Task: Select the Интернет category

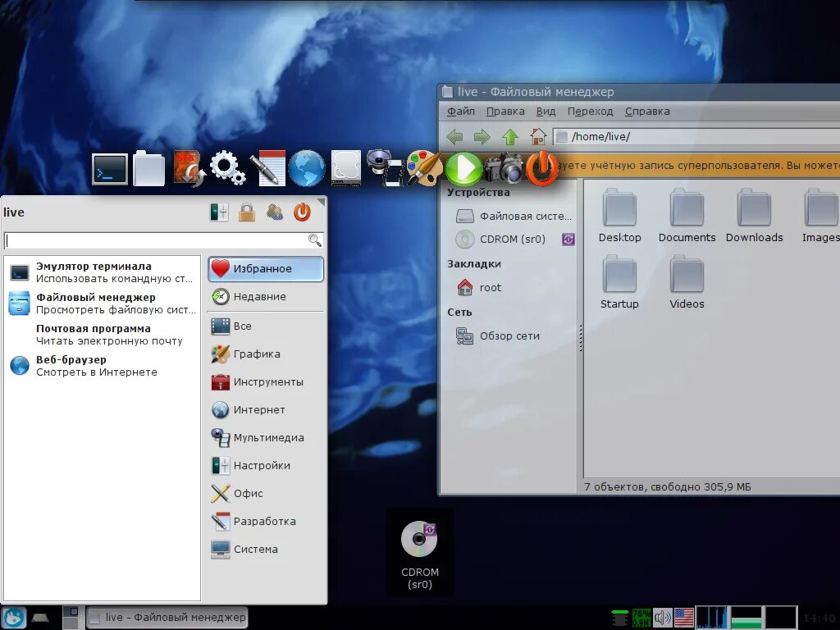Action: [266, 410]
